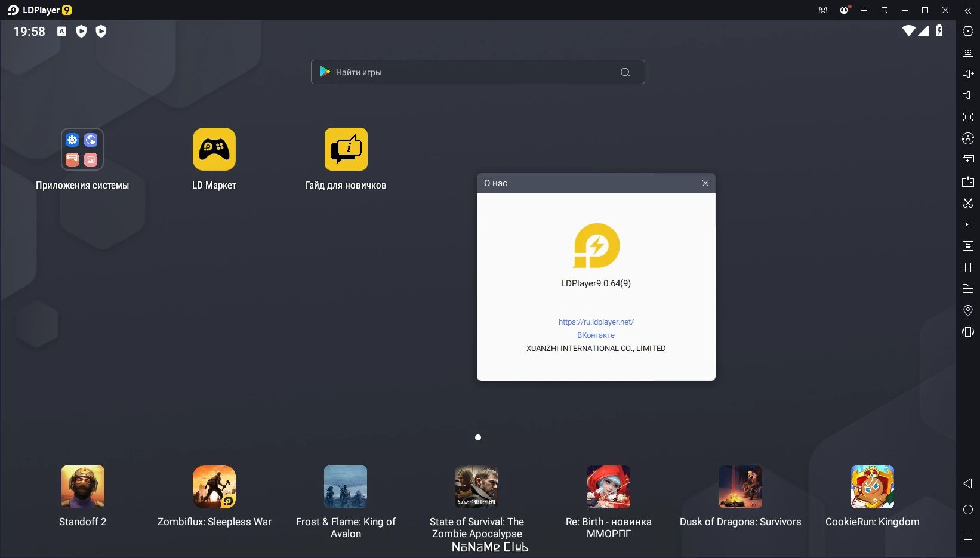This screenshot has width=980, height=558.
Task: Close the О нас dialog
Action: [x=705, y=183]
